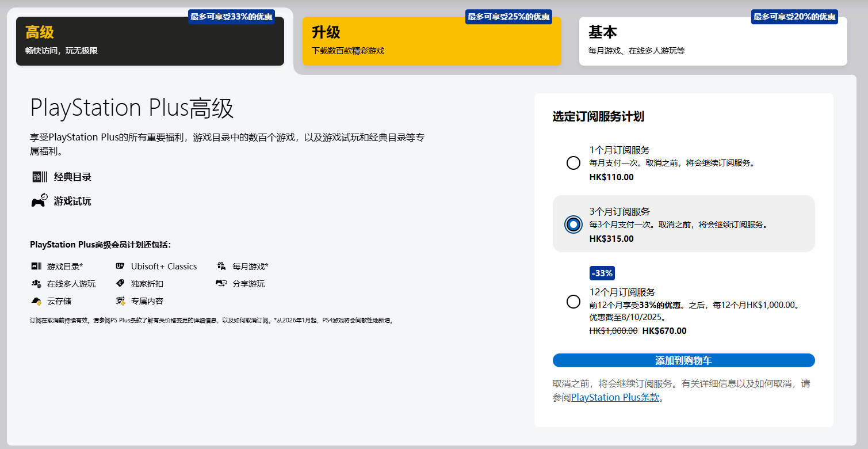Select the 3个月订阅服务 radio button
The height and width of the screenshot is (449, 868).
(573, 224)
